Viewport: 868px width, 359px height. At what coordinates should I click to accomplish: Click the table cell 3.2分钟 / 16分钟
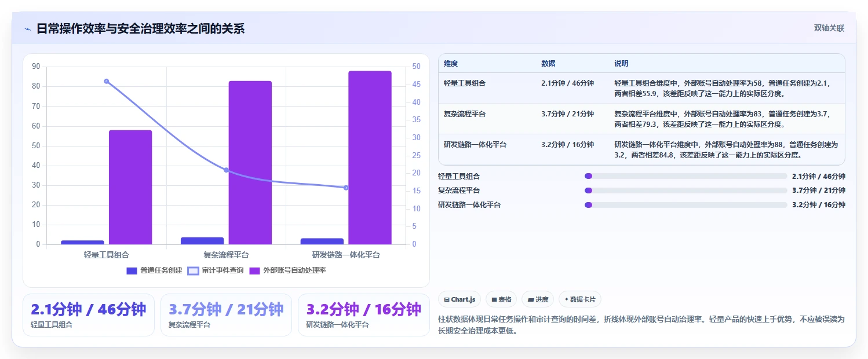pyautogui.click(x=567, y=145)
